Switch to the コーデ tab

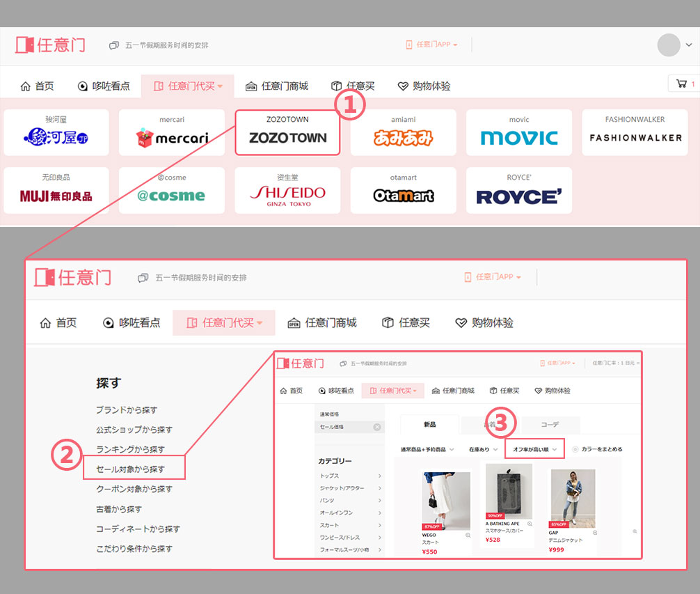point(550,425)
